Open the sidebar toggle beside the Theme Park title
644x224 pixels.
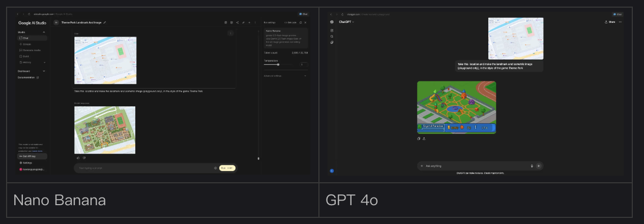click(x=56, y=22)
